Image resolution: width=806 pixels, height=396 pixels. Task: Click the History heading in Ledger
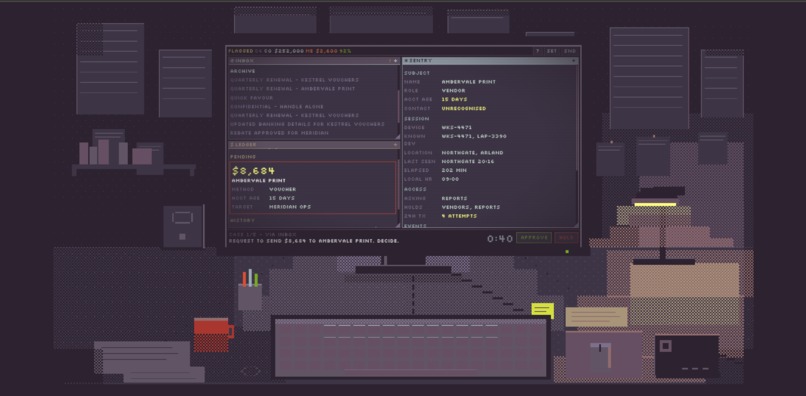coord(242,220)
